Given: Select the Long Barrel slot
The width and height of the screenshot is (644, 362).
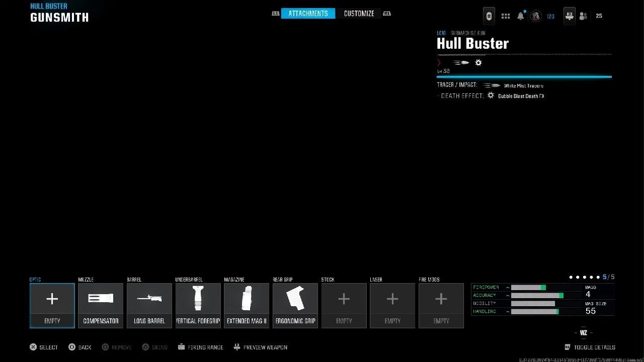Looking at the screenshot, I should pyautogui.click(x=149, y=306).
